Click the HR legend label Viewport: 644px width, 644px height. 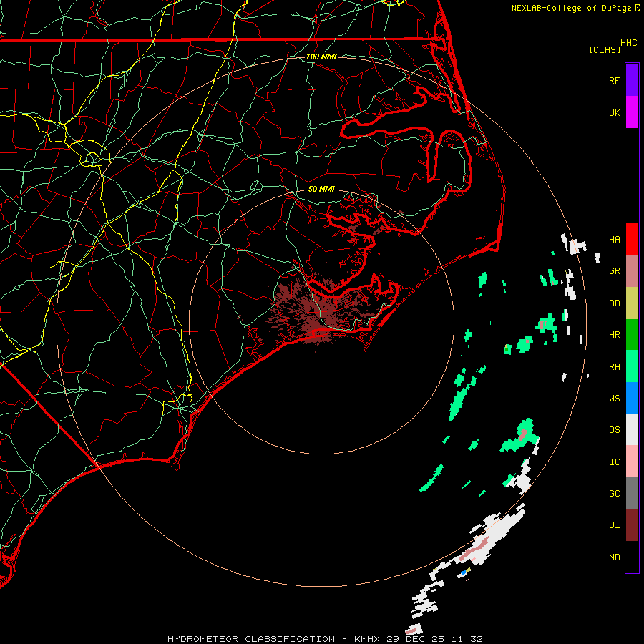click(614, 334)
